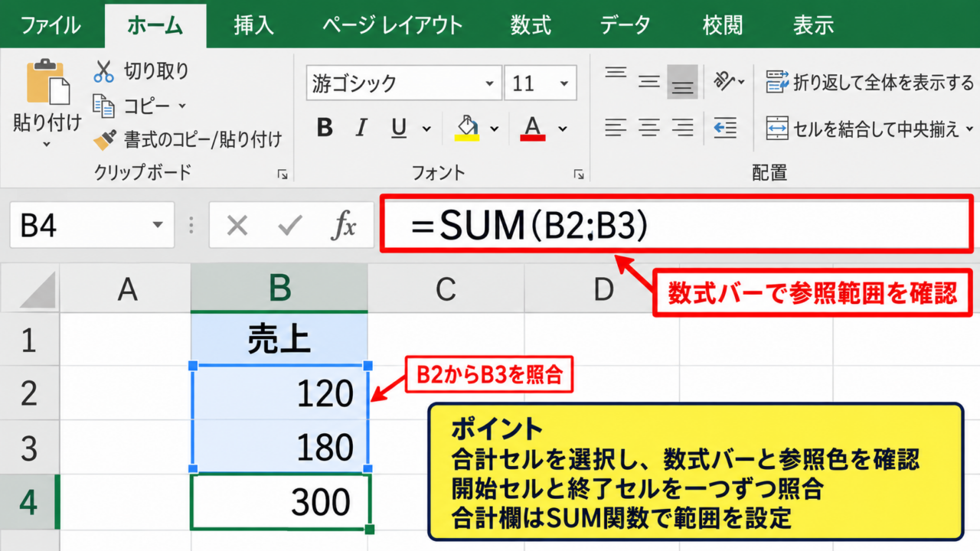Screen dimensions: 980x551
Task: Click 切り取り cut label
Action: 157,71
